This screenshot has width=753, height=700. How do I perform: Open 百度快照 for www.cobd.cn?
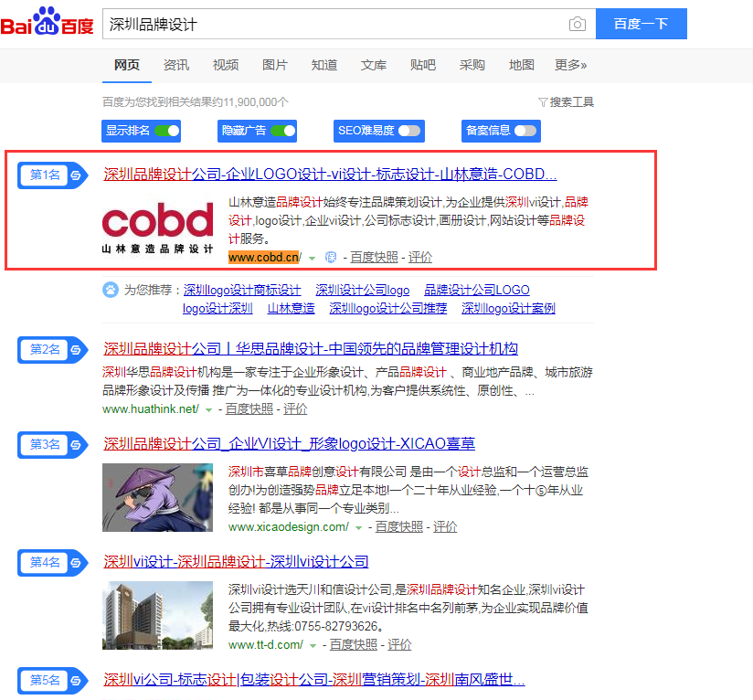point(374,258)
